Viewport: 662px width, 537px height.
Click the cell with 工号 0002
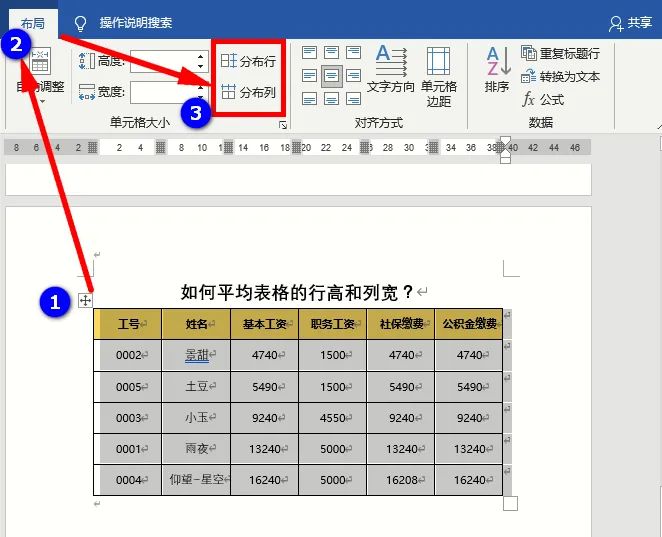click(x=128, y=355)
